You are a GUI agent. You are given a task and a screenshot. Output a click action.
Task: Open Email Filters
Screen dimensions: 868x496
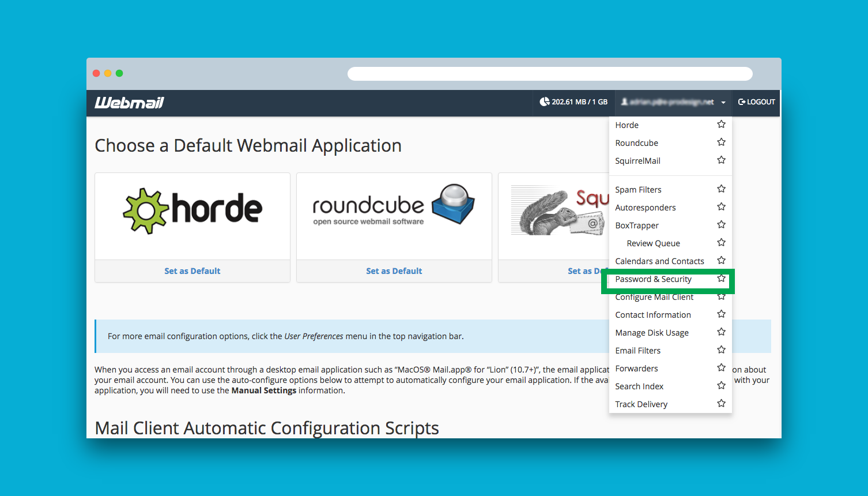click(x=637, y=351)
